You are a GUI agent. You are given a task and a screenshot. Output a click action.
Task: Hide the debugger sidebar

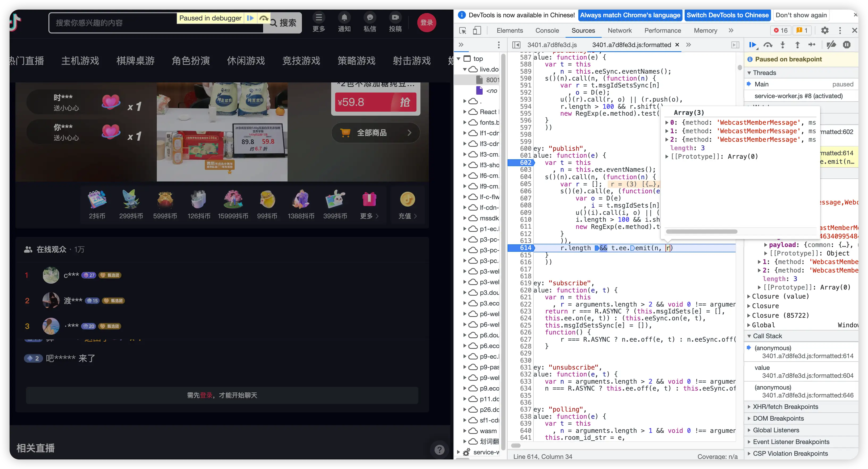pos(735,45)
